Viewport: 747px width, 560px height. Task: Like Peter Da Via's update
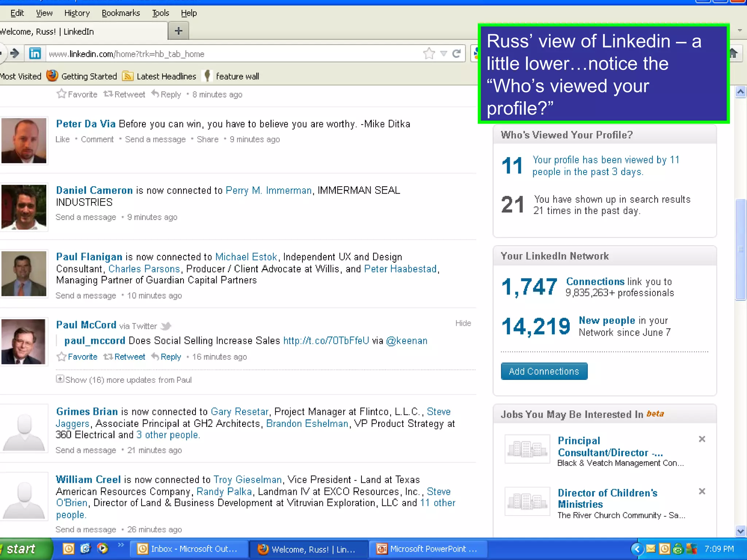pos(62,139)
